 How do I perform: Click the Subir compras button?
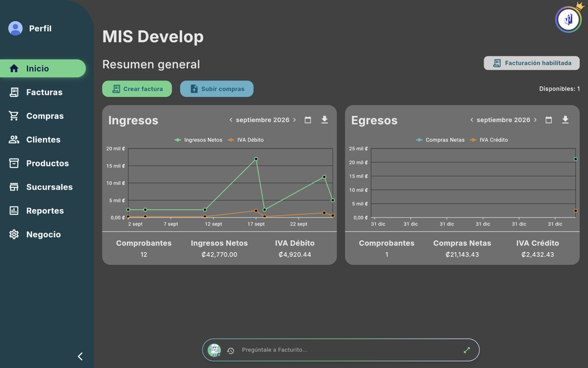217,89
